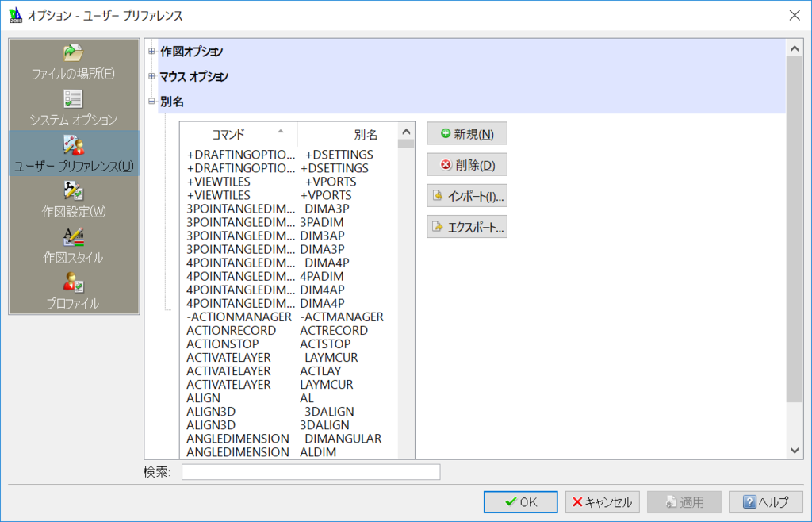This screenshot has width=812, height=522.
Task: Select the ACTSTOP alias entry
Action: [x=325, y=344]
